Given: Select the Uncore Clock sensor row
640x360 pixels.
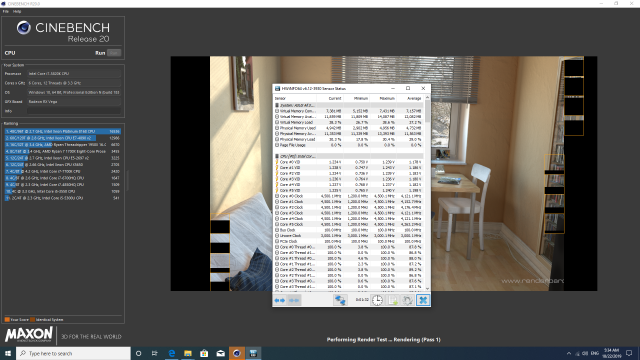Looking at the screenshot, I should [348, 236].
